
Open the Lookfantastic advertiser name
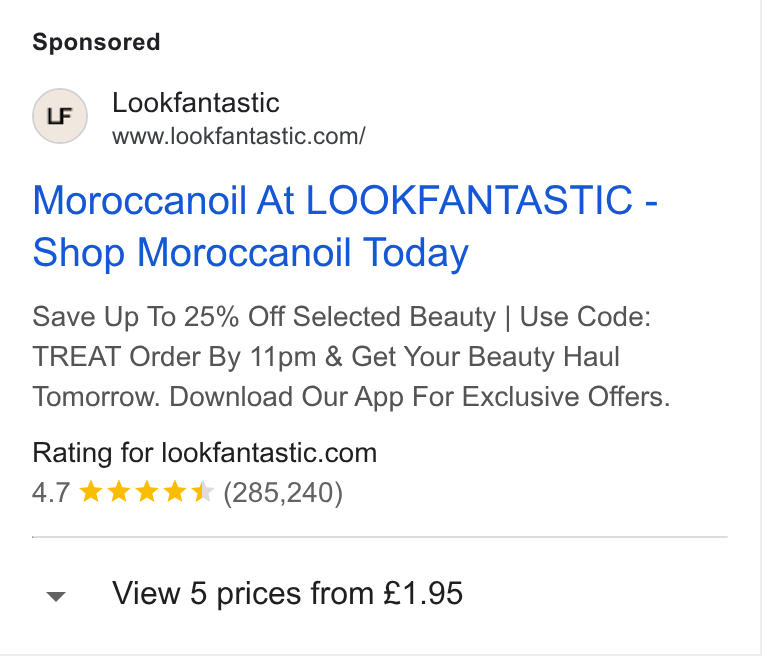[x=195, y=103]
